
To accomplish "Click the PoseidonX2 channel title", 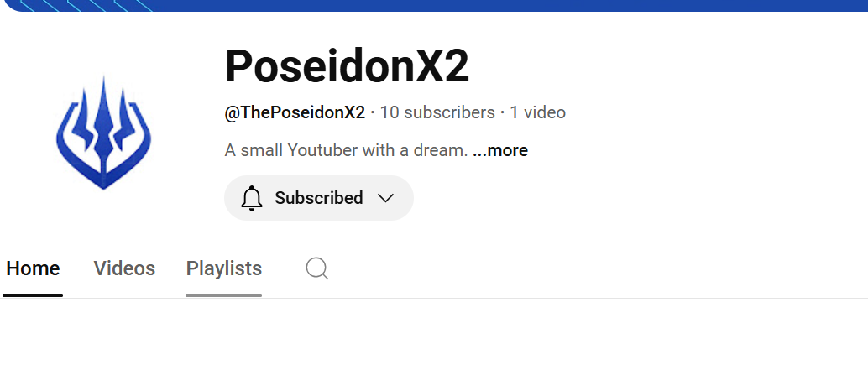I will click(347, 66).
